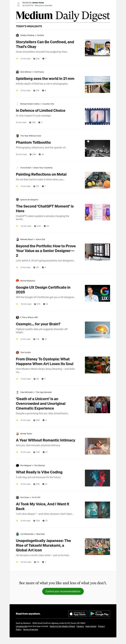Screen dimensions: 126x644
Task: Open the glowing brain thumbnail image
Action: coord(97,330)
